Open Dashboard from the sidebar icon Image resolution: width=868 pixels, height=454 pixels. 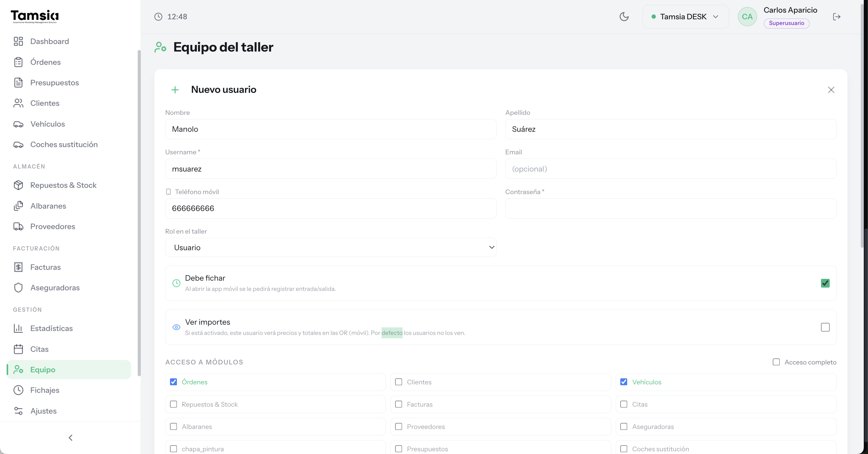(18, 42)
